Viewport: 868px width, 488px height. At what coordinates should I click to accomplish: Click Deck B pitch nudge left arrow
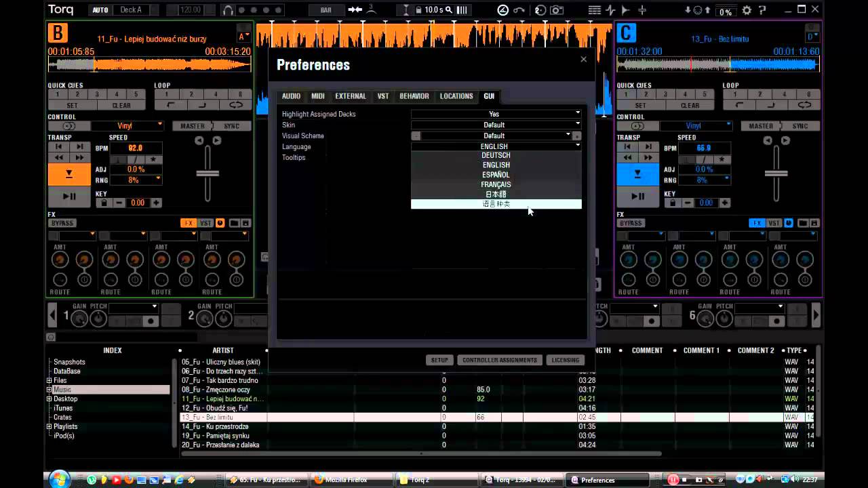click(x=199, y=140)
